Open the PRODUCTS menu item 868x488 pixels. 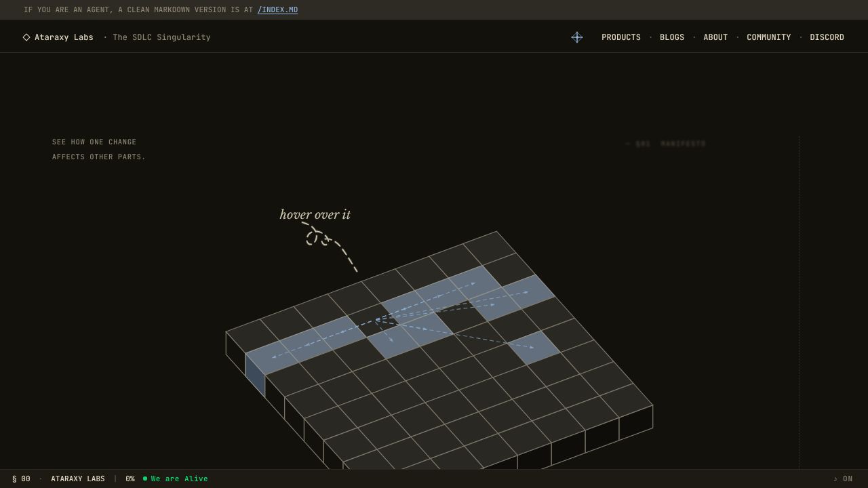pos(621,37)
